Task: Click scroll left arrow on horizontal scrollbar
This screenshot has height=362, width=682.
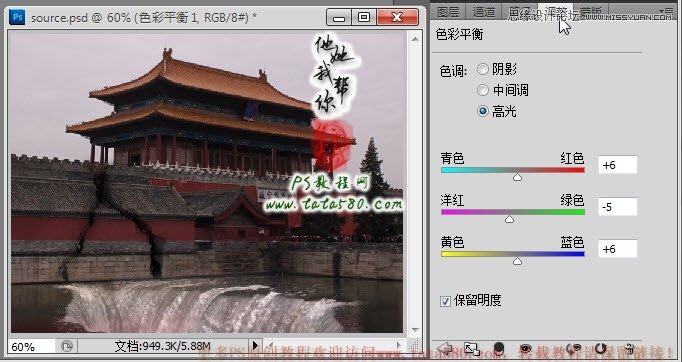Action: [270, 346]
